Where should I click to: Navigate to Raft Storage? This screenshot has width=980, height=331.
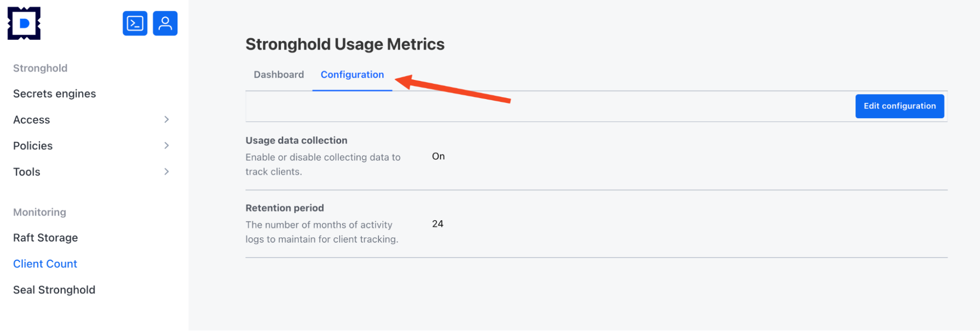coord(46,238)
